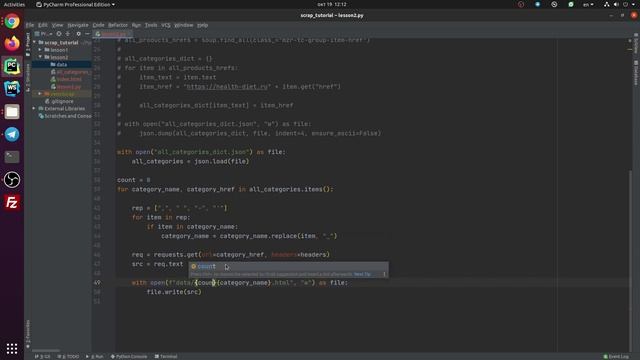Open the Event Log in status bar
640x360 pixels.
click(616, 356)
